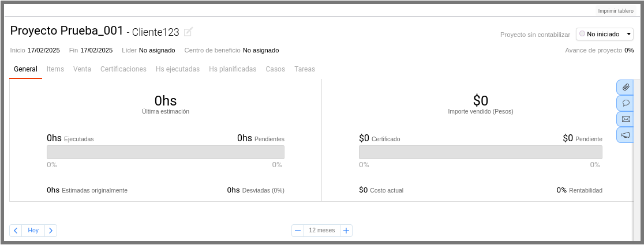This screenshot has width=644, height=245.
Task: Click the edit project name pencil icon
Action: click(x=188, y=32)
